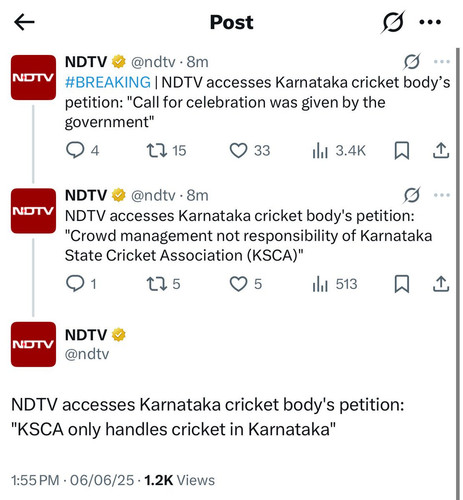View analytics showing 3.4K views

pos(339,151)
